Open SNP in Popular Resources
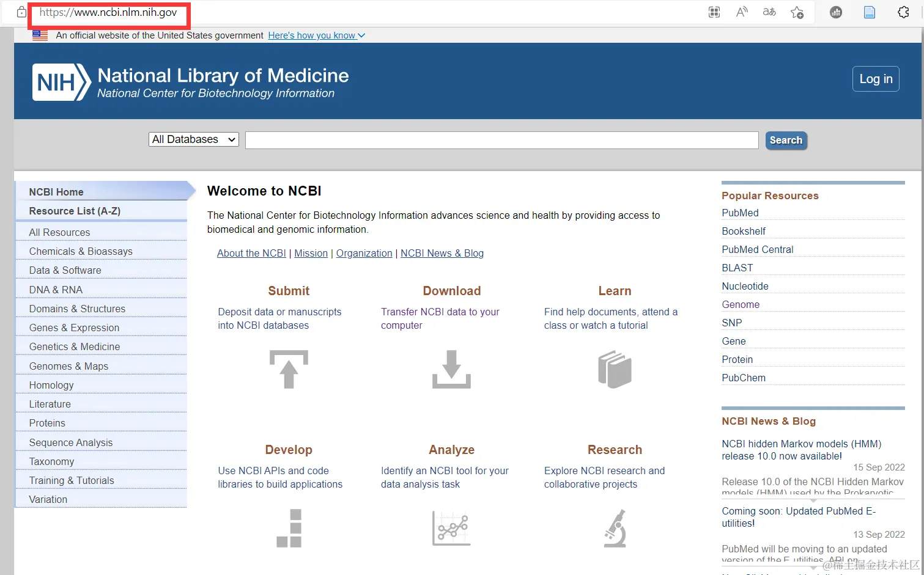The image size is (924, 575). point(731,323)
